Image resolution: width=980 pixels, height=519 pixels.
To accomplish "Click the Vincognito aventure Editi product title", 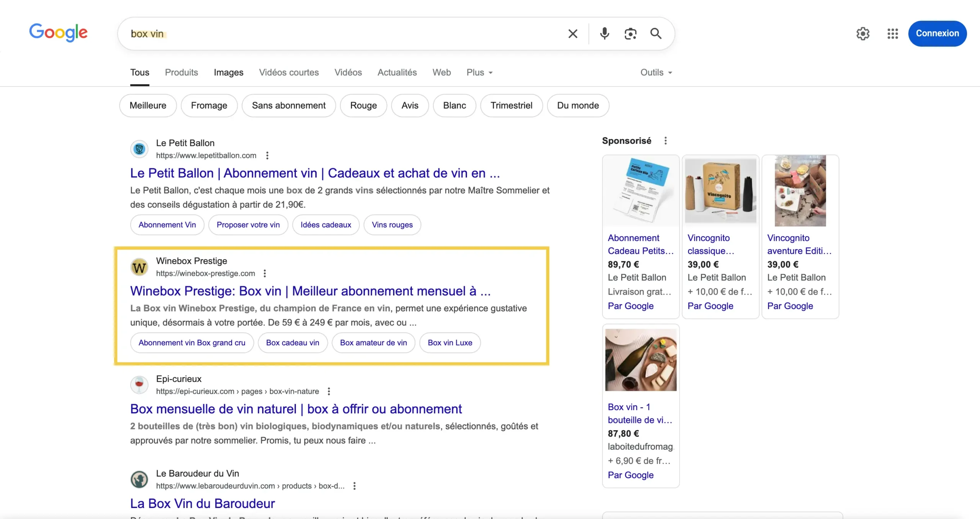I will pos(800,244).
